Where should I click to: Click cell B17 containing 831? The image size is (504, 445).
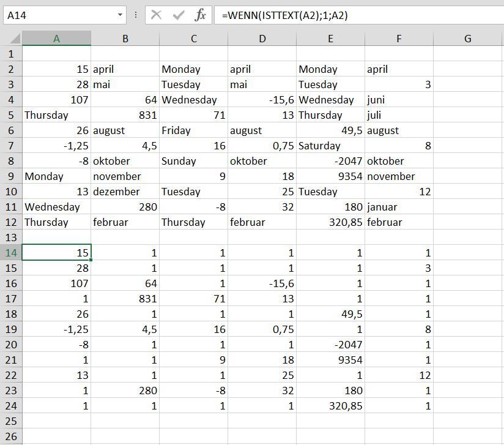pyautogui.click(x=125, y=299)
